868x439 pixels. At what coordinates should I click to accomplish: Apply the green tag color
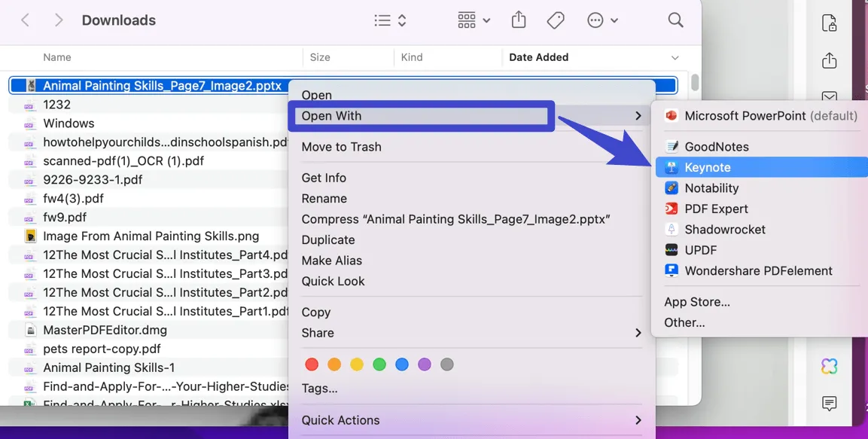click(x=379, y=364)
